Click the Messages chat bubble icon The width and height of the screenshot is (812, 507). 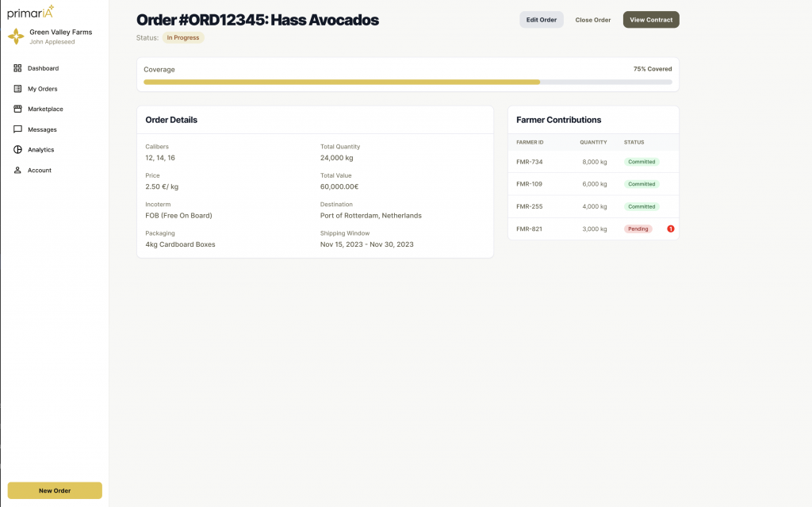tap(17, 129)
